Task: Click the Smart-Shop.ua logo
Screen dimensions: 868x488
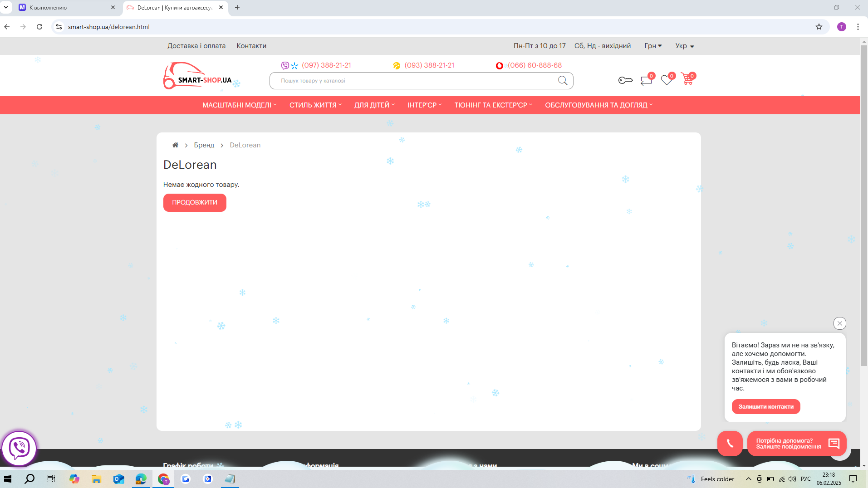Action: [198, 76]
